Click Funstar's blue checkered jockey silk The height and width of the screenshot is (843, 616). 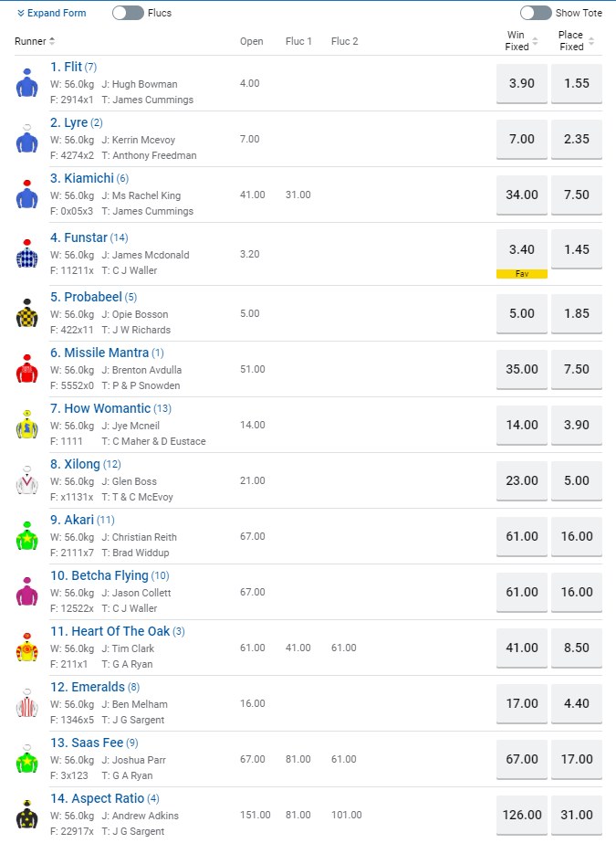click(26, 255)
